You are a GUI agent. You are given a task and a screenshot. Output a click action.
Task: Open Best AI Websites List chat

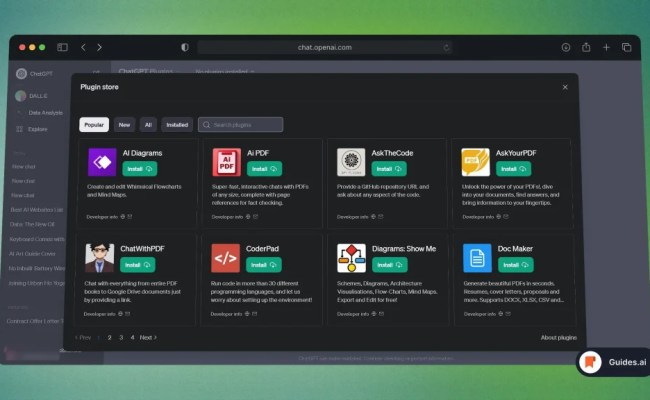36,210
